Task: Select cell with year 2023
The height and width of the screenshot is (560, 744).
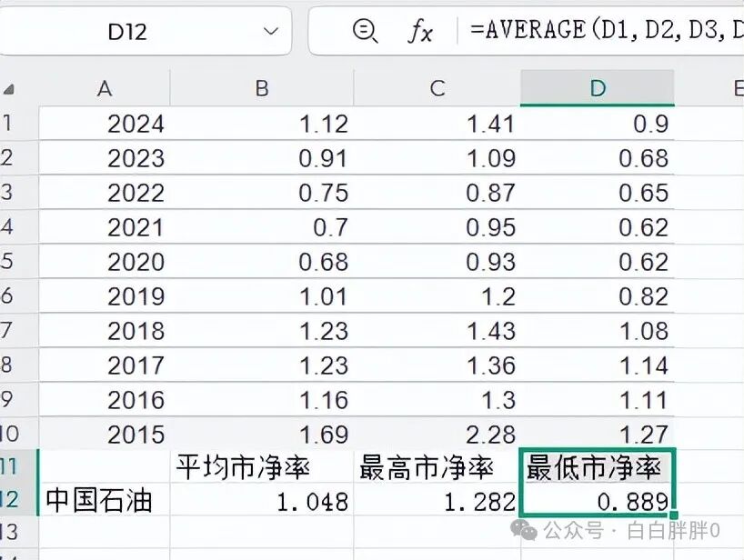Action: [x=105, y=158]
